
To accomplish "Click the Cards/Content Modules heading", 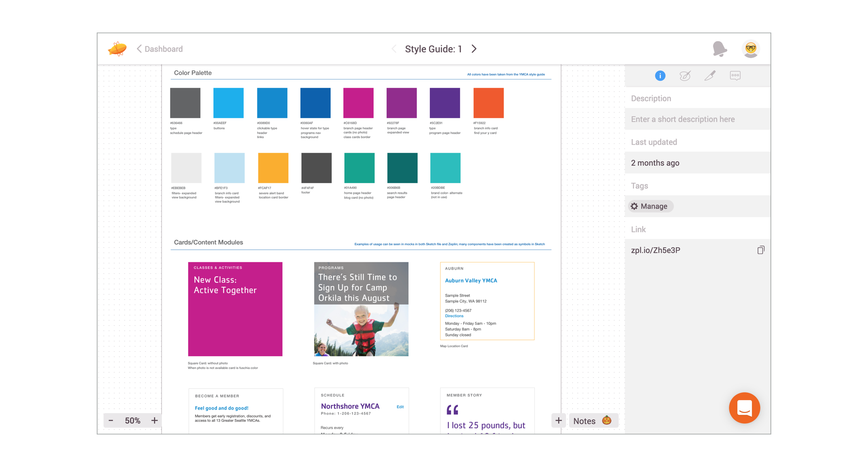I will coord(208,243).
